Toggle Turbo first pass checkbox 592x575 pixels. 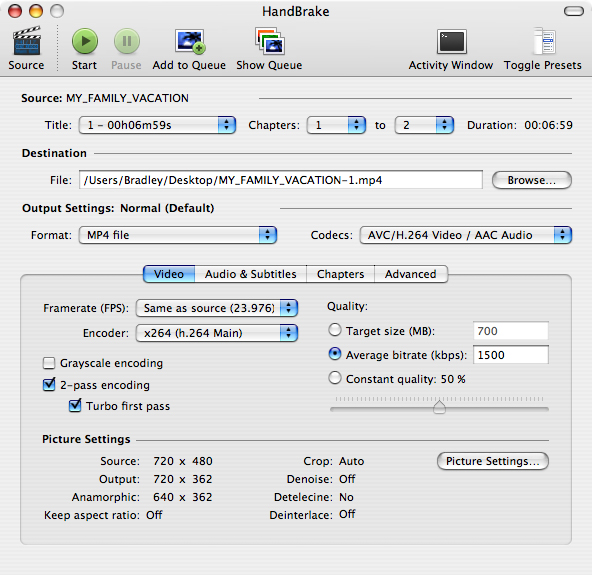(x=75, y=406)
